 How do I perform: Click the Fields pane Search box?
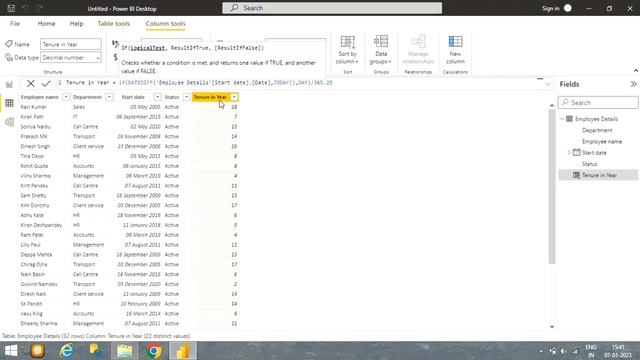tap(598, 102)
